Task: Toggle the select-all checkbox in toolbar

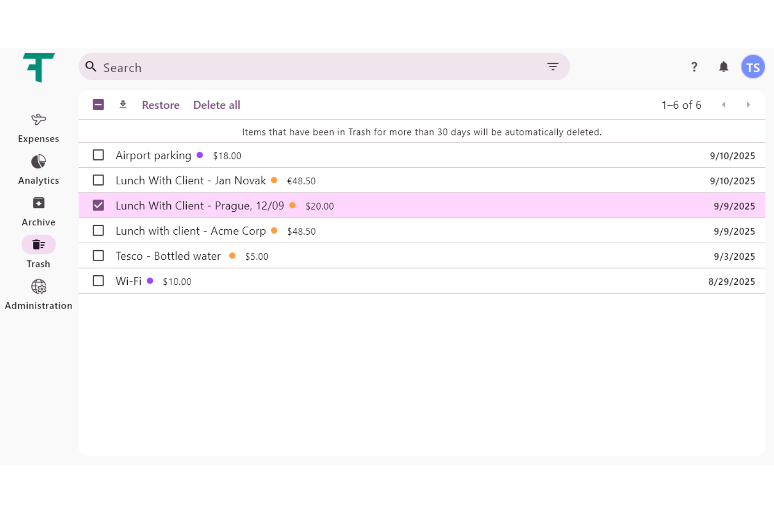Action: click(98, 104)
